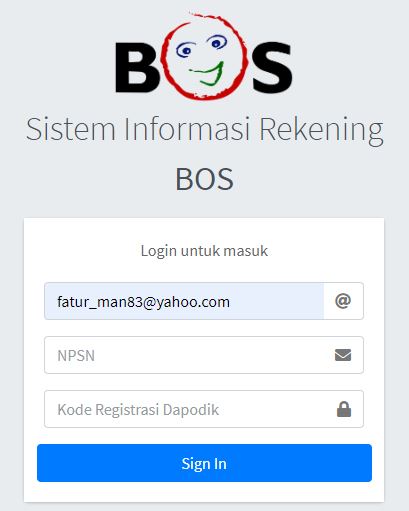Screen dimensions: 409x511
Task: Click the Login untuk masuk caption
Action: pos(204,251)
